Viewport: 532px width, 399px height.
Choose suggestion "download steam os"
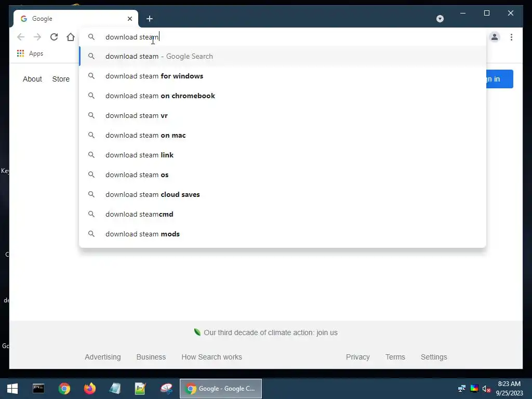tap(282, 175)
